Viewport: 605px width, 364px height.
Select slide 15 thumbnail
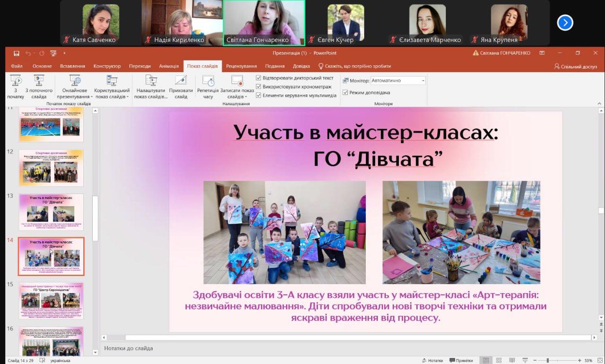point(51,301)
